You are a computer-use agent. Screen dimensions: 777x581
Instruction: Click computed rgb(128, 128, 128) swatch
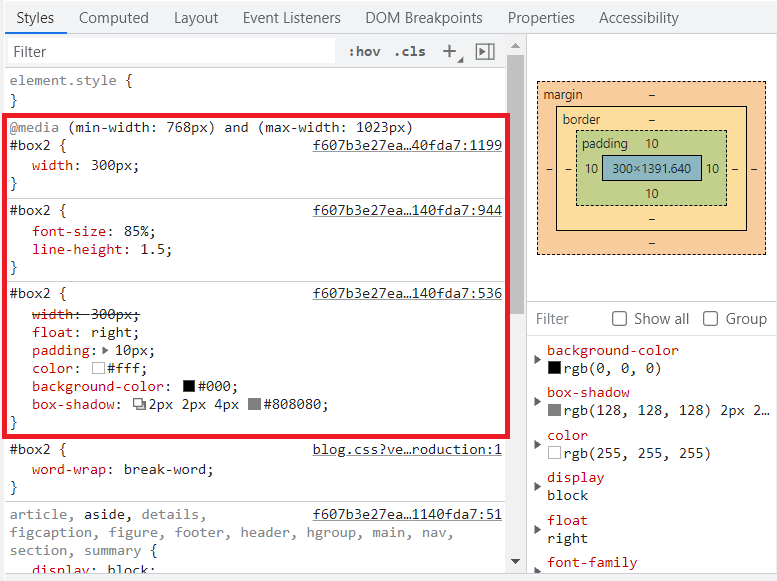tap(555, 410)
